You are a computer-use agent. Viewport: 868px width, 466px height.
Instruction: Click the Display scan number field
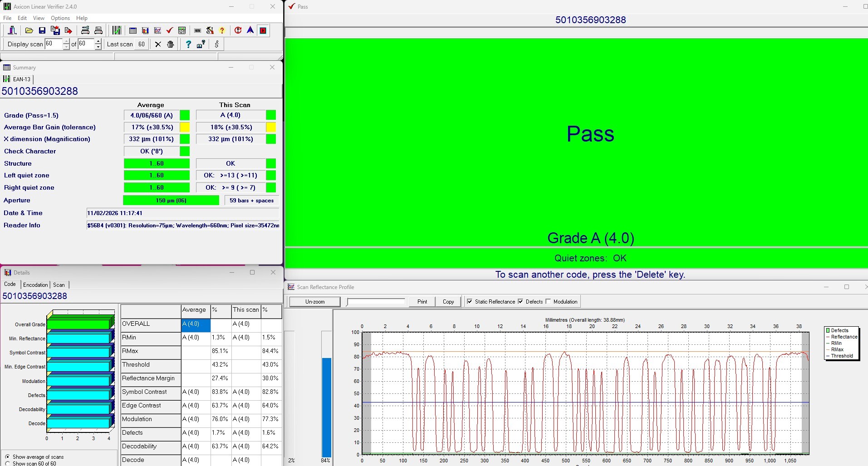click(53, 44)
